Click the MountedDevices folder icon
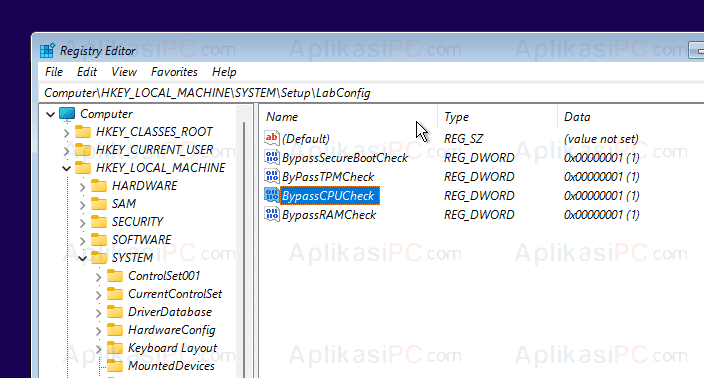This screenshot has width=704, height=378. 115,366
